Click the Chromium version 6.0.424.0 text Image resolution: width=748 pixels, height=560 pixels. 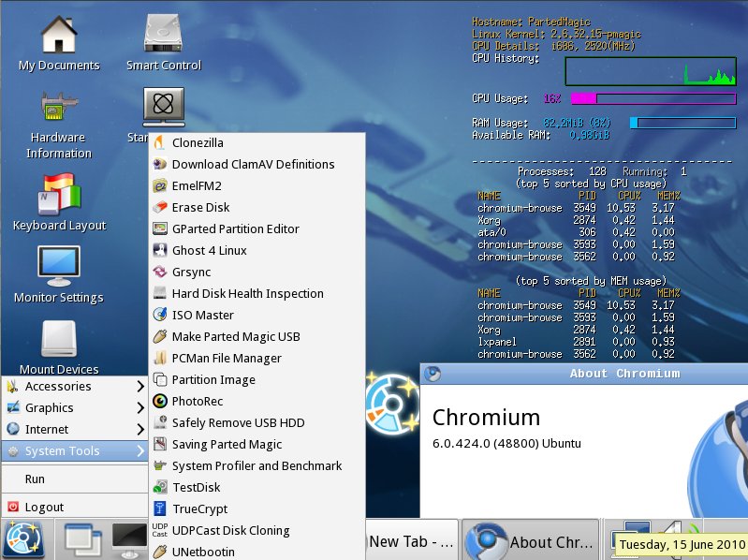click(506, 443)
